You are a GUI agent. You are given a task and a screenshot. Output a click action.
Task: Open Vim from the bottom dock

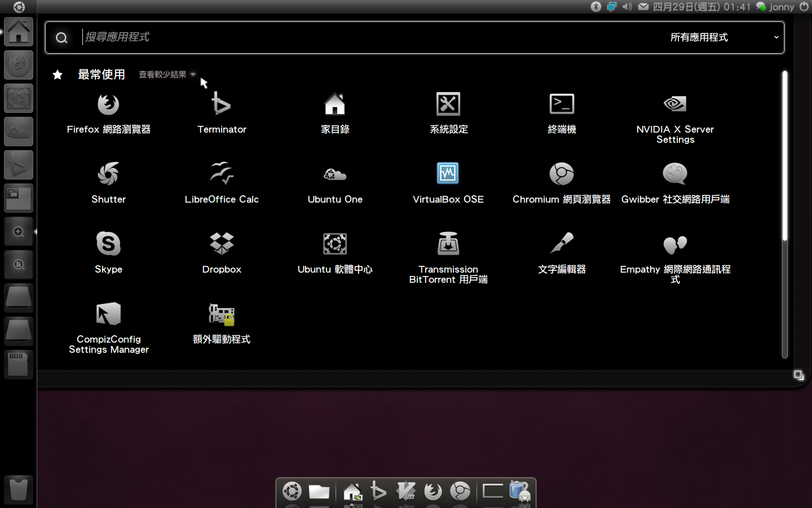[406, 491]
